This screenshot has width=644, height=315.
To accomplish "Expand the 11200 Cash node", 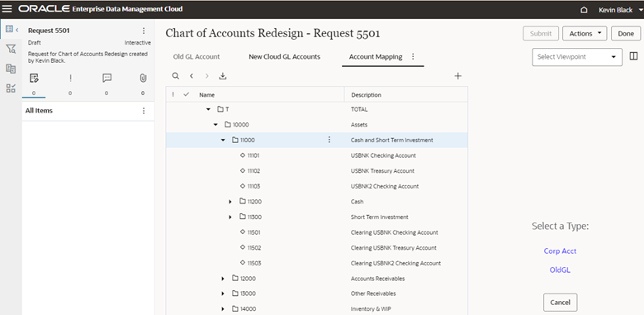I will [230, 202].
